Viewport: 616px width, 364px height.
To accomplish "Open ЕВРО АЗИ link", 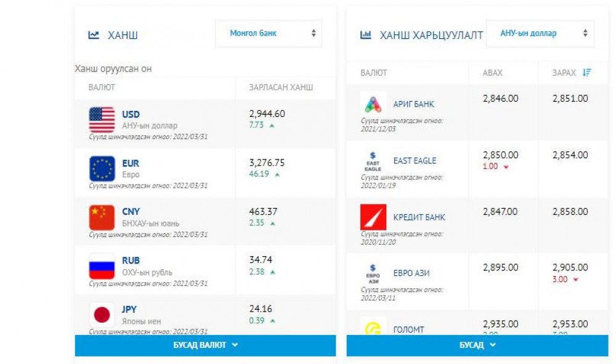I will (x=411, y=273).
